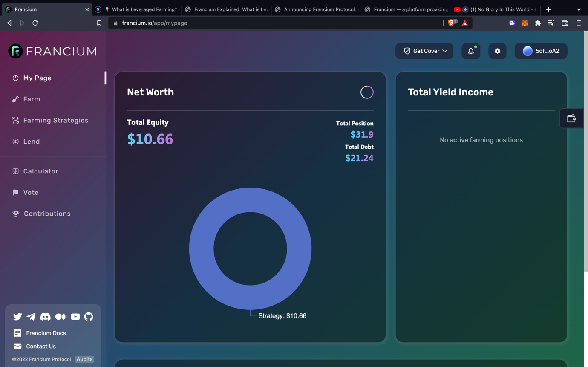
Task: Click the Total Yield Income heading
Action: (x=450, y=92)
